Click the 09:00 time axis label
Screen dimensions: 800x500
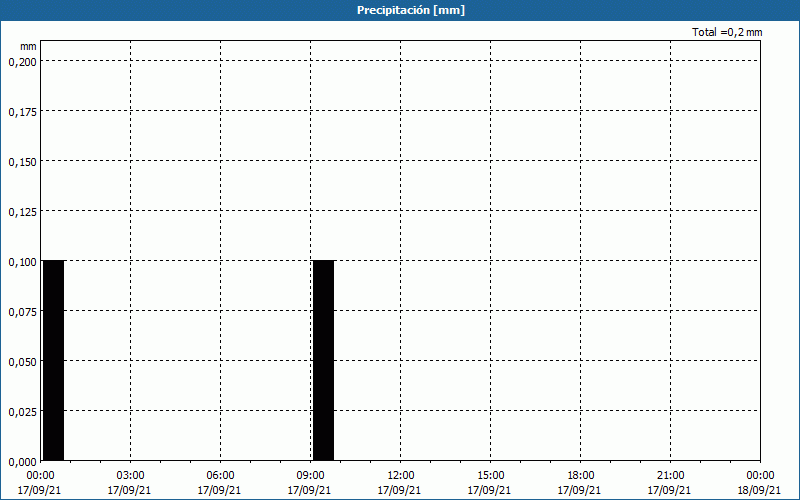point(310,475)
